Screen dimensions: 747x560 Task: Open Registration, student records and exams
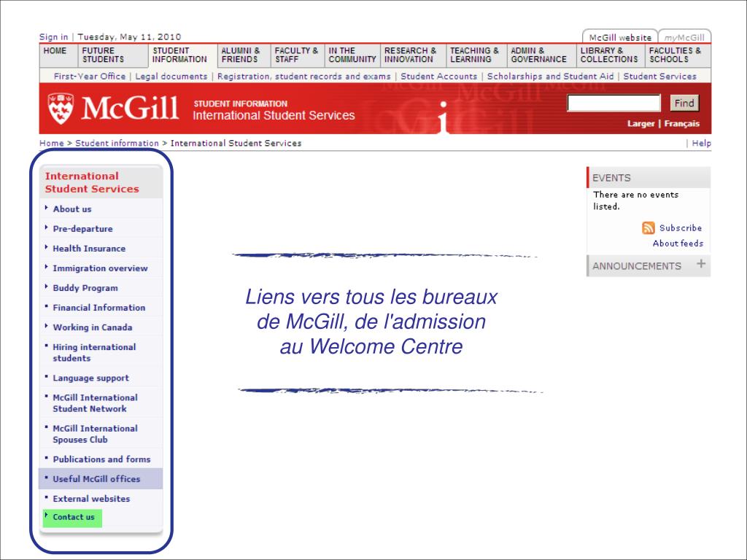tap(304, 76)
